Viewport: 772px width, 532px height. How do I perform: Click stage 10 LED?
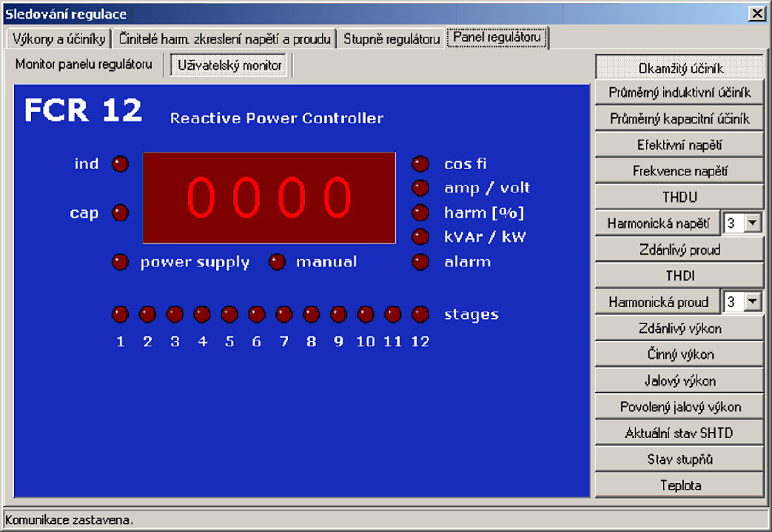(x=366, y=314)
